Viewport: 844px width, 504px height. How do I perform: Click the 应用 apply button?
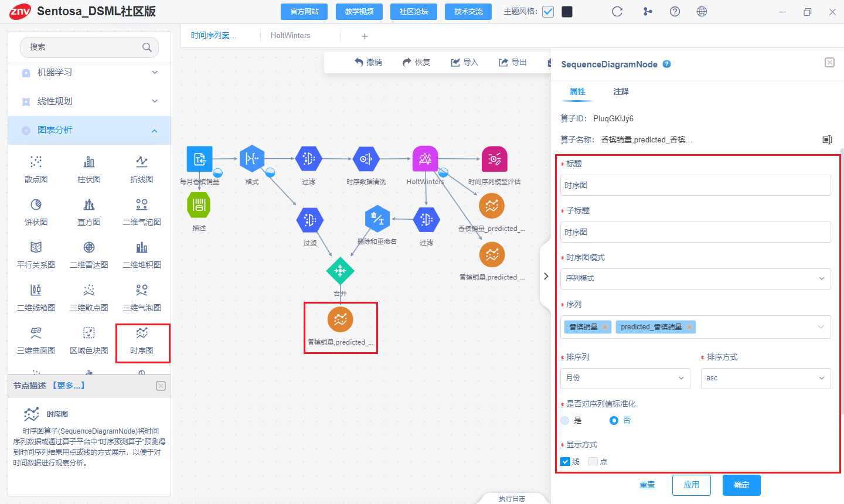point(692,485)
